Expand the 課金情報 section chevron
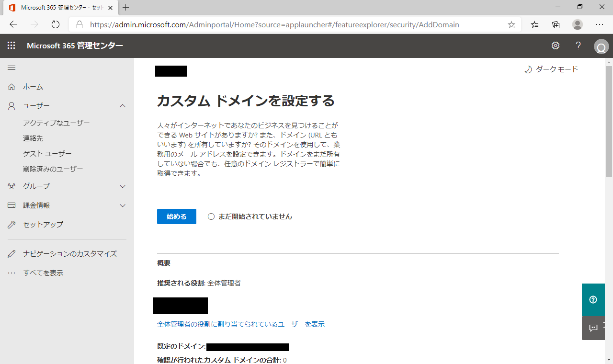The height and width of the screenshot is (364, 613). (x=123, y=205)
